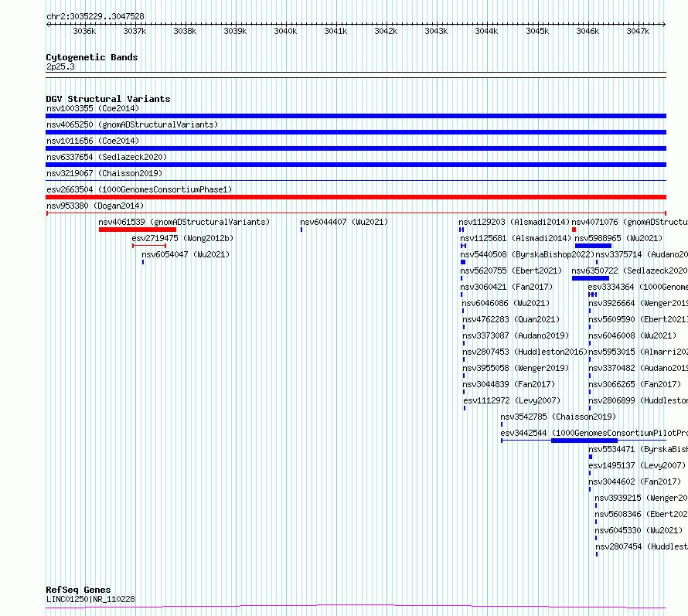
Task: Click the DGV Structural Variants track heading
Action: point(108,99)
